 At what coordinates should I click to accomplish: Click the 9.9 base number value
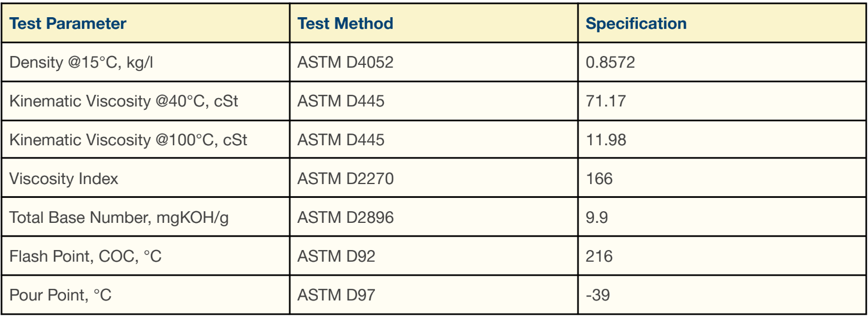(597, 217)
